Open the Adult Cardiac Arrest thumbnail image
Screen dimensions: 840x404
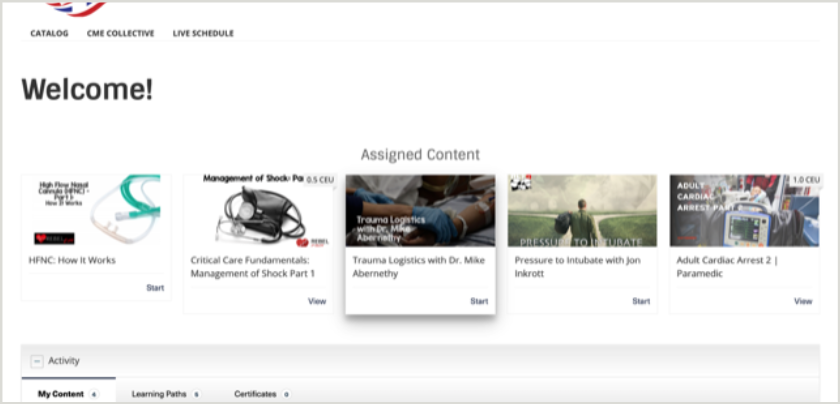[x=744, y=211]
